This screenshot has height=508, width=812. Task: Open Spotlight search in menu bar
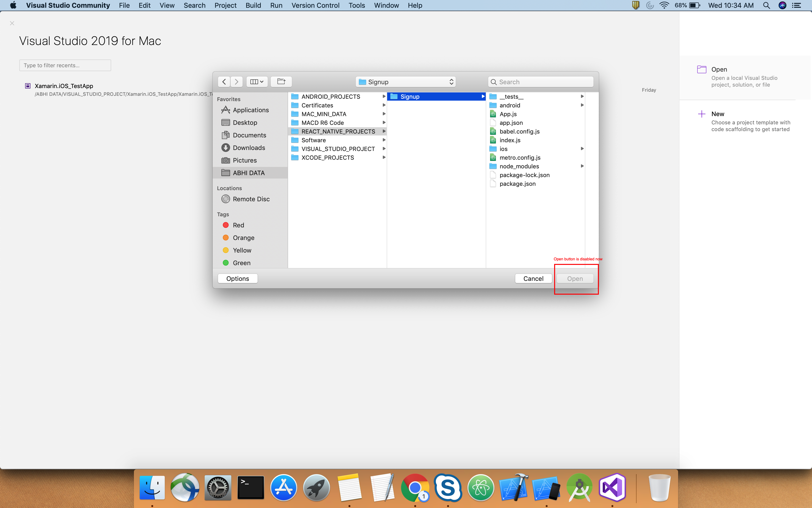click(x=766, y=5)
